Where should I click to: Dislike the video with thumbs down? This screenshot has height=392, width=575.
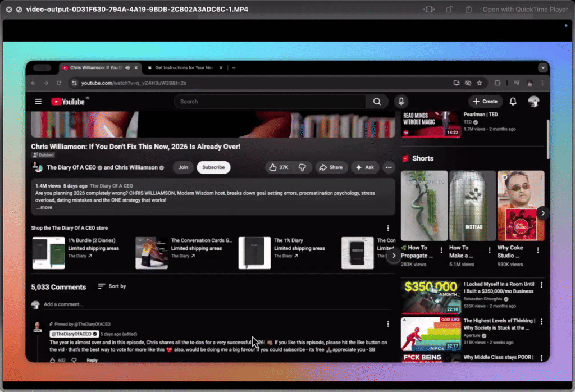[302, 167]
